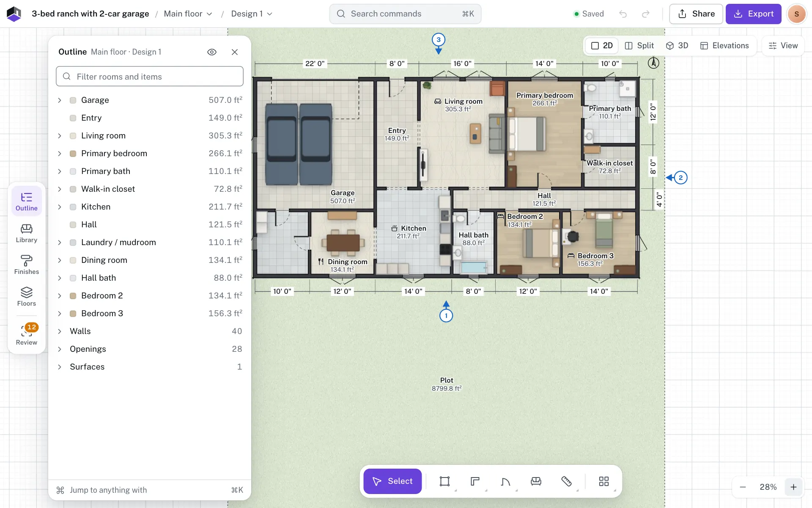
Task: Click the Bedroom 2 color swatch
Action: coord(73,296)
